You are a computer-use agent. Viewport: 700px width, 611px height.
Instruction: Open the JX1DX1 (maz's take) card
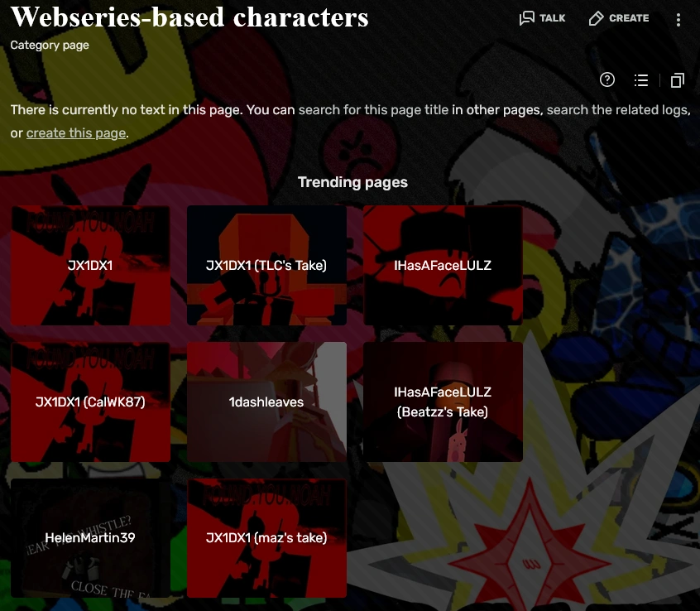click(266, 538)
